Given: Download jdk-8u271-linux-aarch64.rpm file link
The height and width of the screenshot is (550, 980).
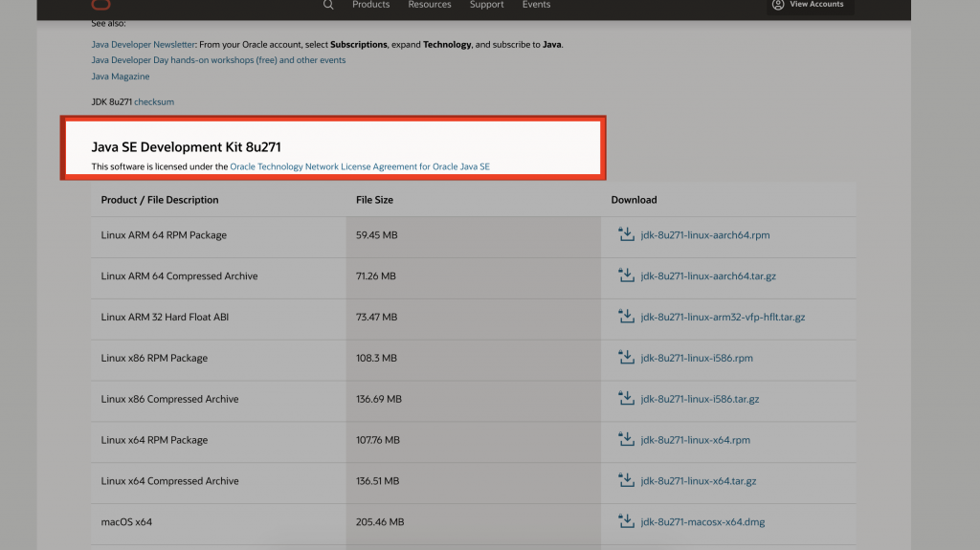Looking at the screenshot, I should tap(705, 235).
